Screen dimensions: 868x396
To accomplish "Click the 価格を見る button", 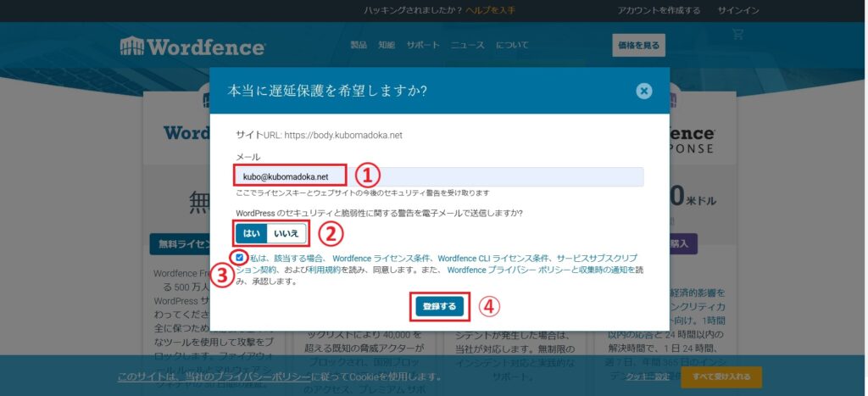I will point(639,46).
